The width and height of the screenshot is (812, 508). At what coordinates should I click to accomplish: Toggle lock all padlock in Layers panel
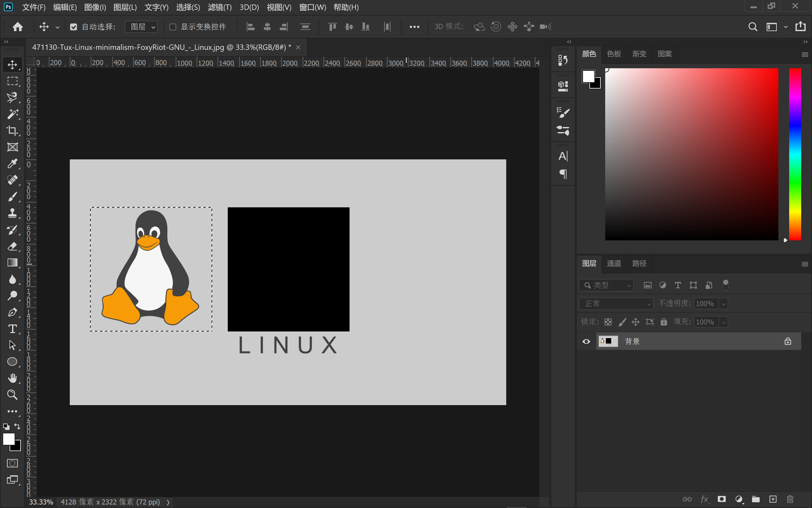tap(664, 322)
